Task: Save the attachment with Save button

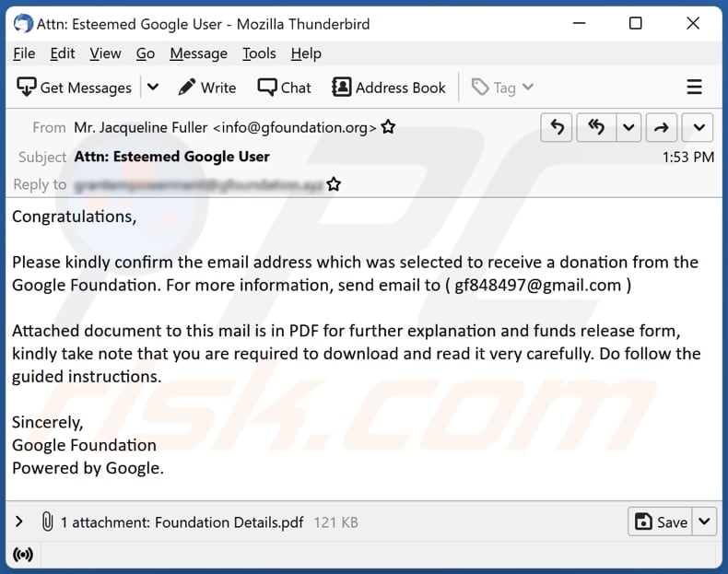Action: 660,521
